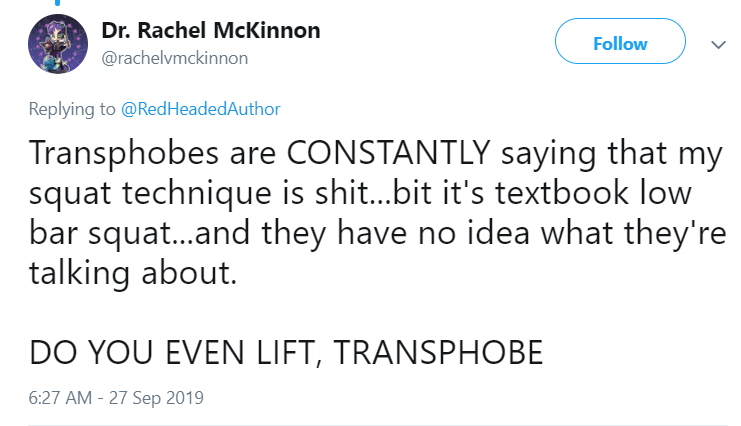This screenshot has width=741, height=426.
Task: Open the 6:27 AM tweet timestamp
Action: pos(60,398)
